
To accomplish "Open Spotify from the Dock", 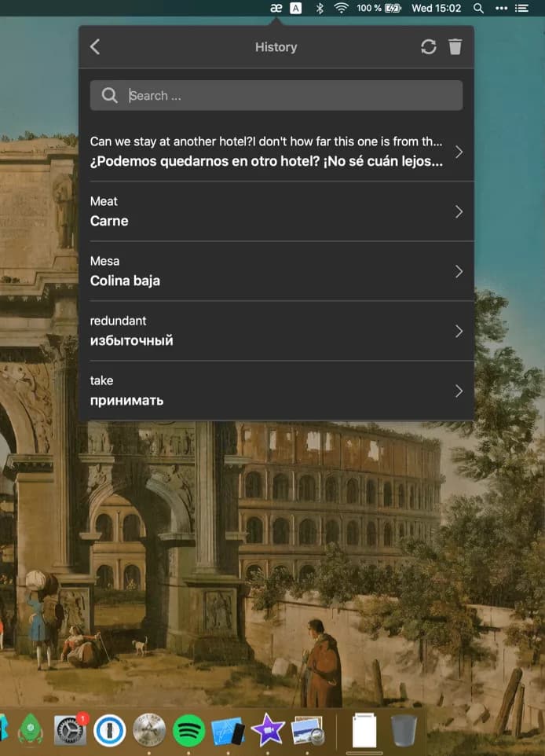I will (x=188, y=730).
